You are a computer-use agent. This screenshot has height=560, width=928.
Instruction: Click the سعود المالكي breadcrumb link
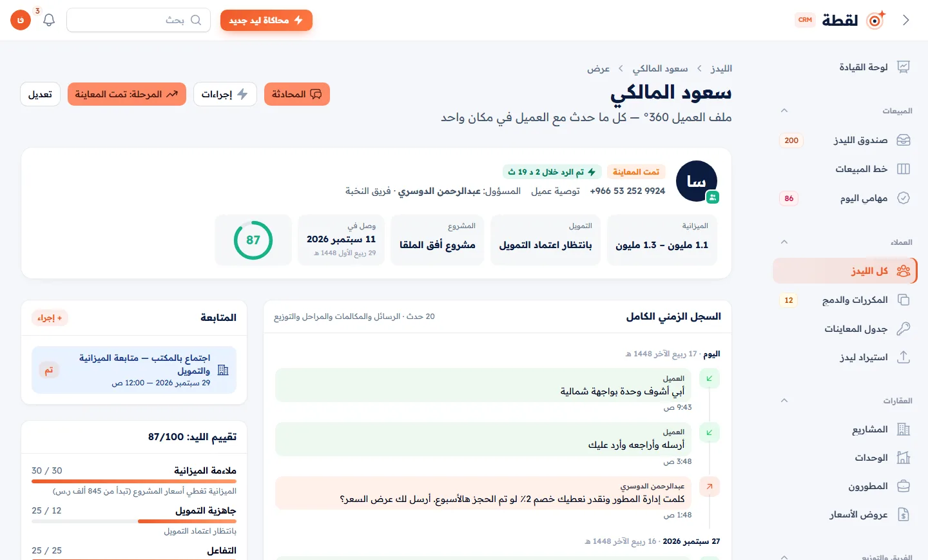(660, 68)
